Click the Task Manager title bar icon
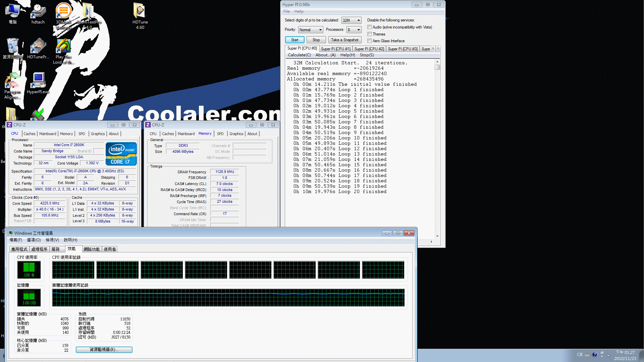The width and height of the screenshot is (644, 362). click(x=10, y=233)
